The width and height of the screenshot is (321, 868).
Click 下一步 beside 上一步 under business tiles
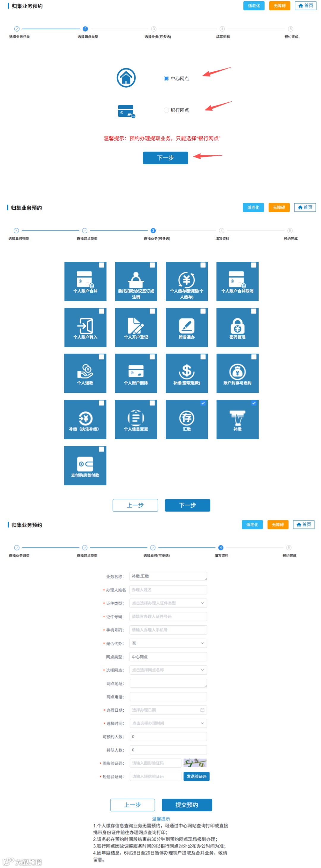coord(188,505)
